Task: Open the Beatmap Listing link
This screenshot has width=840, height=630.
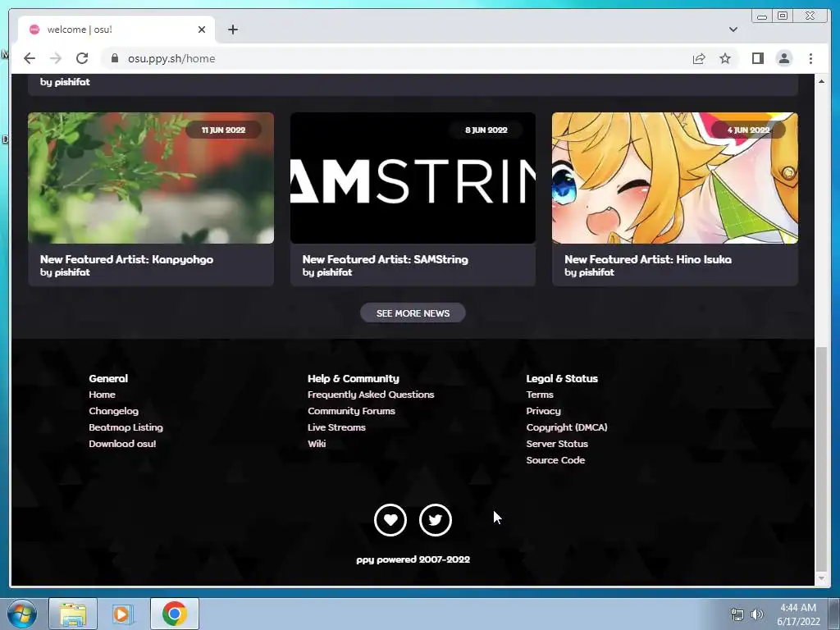Action: pos(126,427)
